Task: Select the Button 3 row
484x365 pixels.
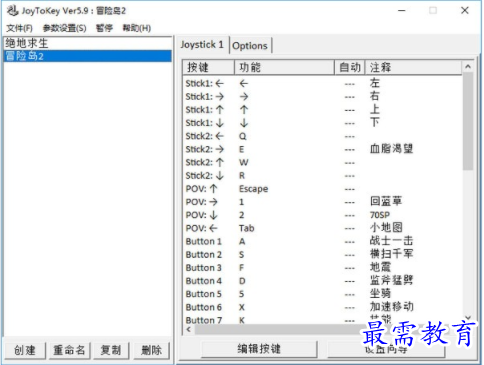Action: point(322,268)
